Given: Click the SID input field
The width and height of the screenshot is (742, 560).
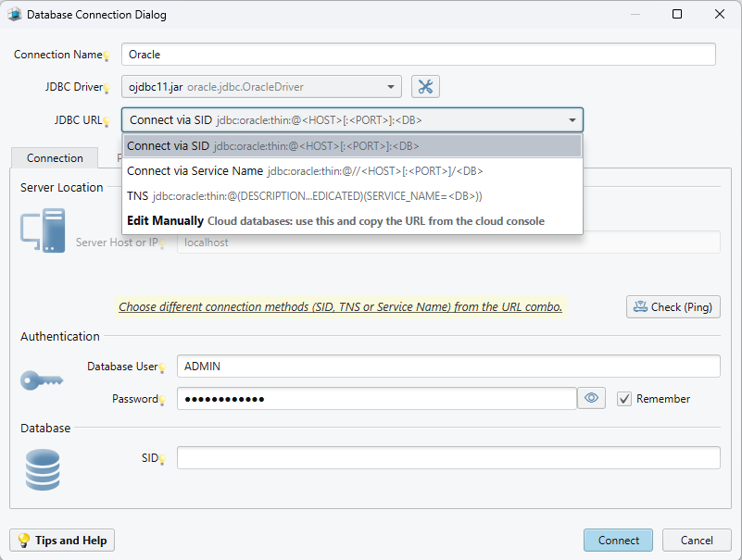Looking at the screenshot, I should click(448, 458).
